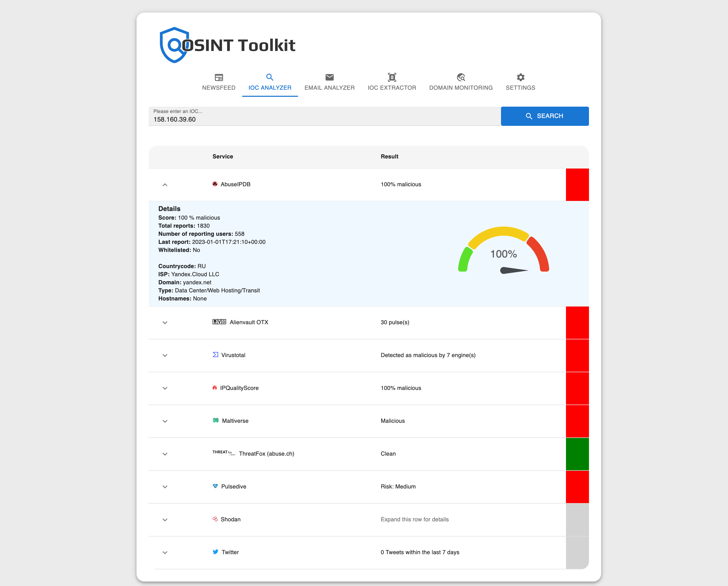Click the 'Type: Data Center/Web Hosting/Transit' line

(209, 291)
